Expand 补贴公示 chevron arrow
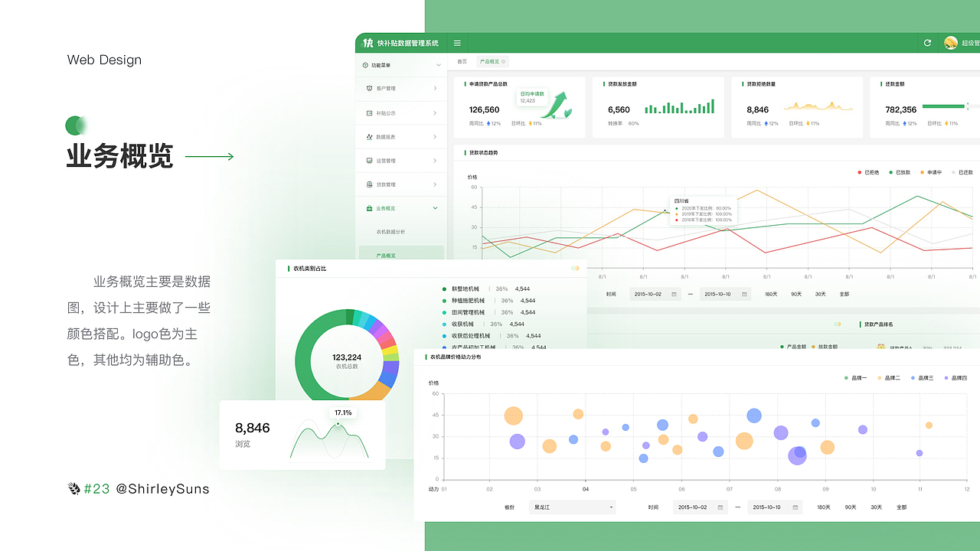The image size is (980, 551). click(x=436, y=113)
